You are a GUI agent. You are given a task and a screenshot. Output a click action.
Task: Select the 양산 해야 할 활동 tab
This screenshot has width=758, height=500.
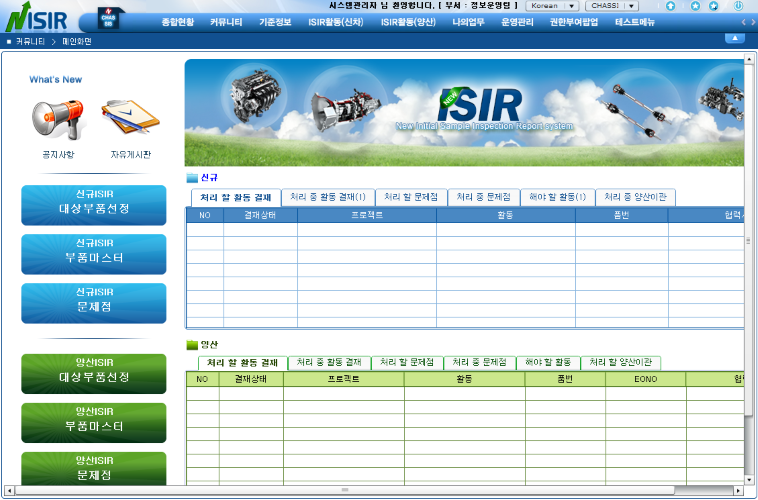click(x=548, y=362)
